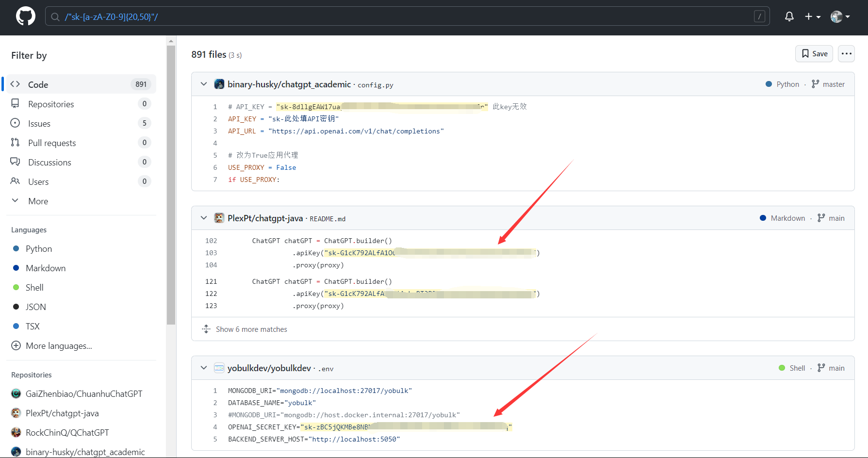Click Python language dot in first result
Image resolution: width=868 pixels, height=458 pixels.
(769, 84)
